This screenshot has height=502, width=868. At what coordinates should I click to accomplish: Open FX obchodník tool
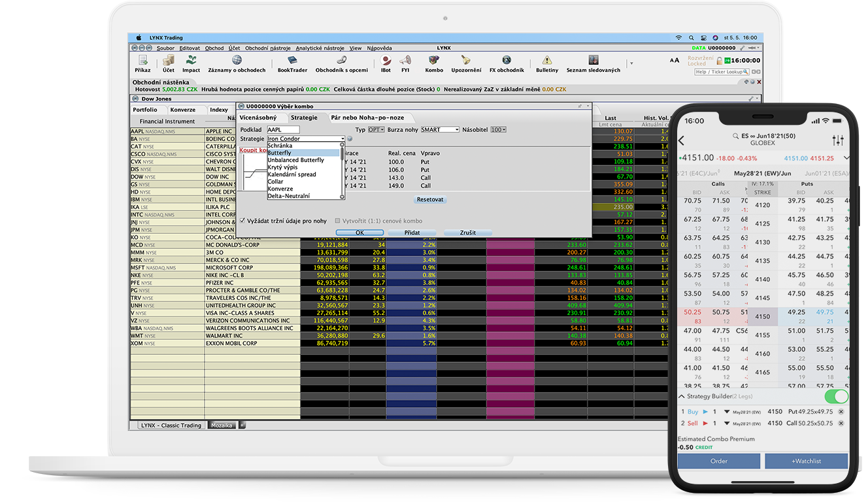[x=507, y=63]
